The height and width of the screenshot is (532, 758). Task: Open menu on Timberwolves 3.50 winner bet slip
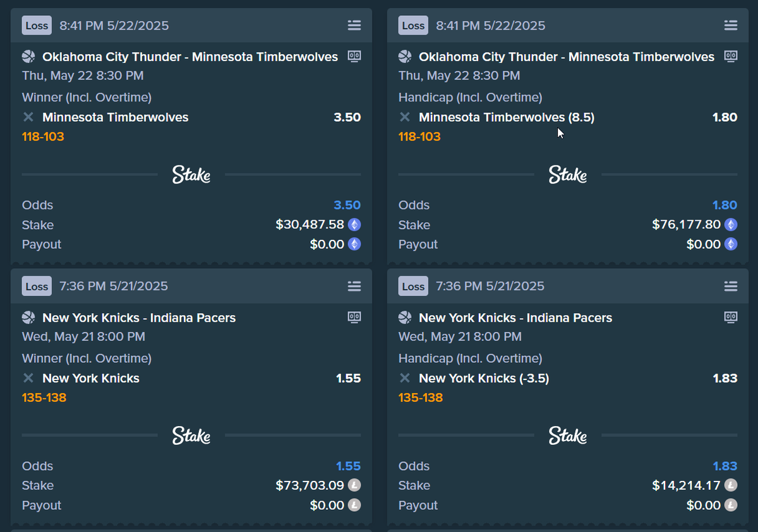click(354, 25)
